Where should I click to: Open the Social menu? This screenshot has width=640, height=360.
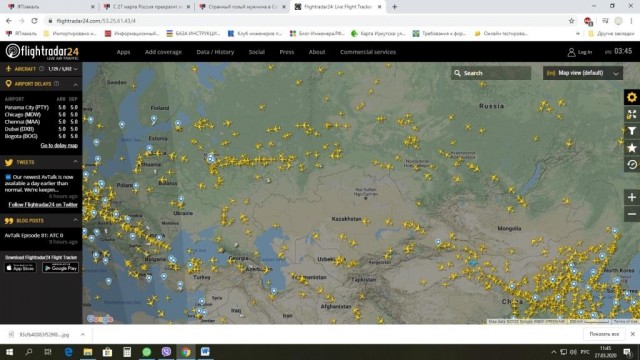pyautogui.click(x=257, y=52)
